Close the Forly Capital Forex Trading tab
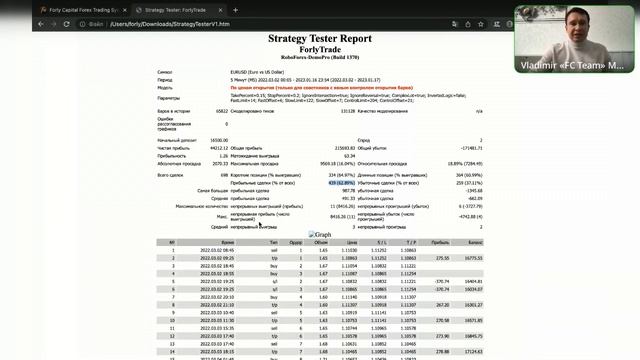Image resolution: width=640 pixels, height=360 pixels. [124, 10]
